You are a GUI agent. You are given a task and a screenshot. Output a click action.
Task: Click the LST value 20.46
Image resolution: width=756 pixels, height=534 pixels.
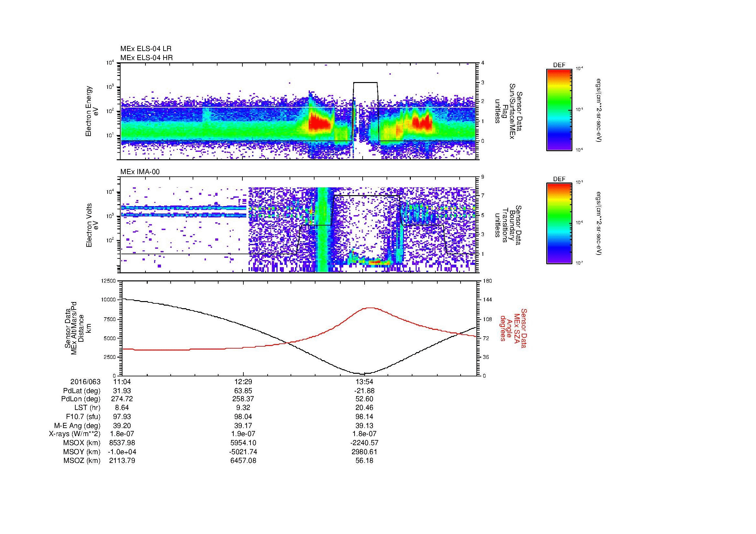364,408
